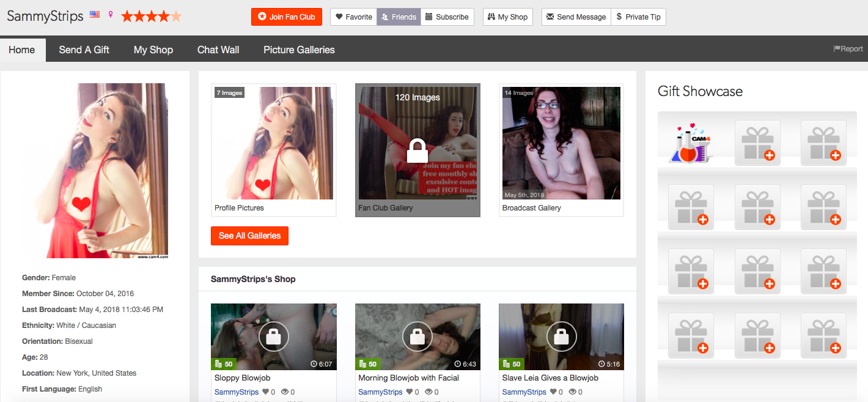The image size is (868, 402).
Task: Go to the Picture Galleries tab
Action: 299,50
